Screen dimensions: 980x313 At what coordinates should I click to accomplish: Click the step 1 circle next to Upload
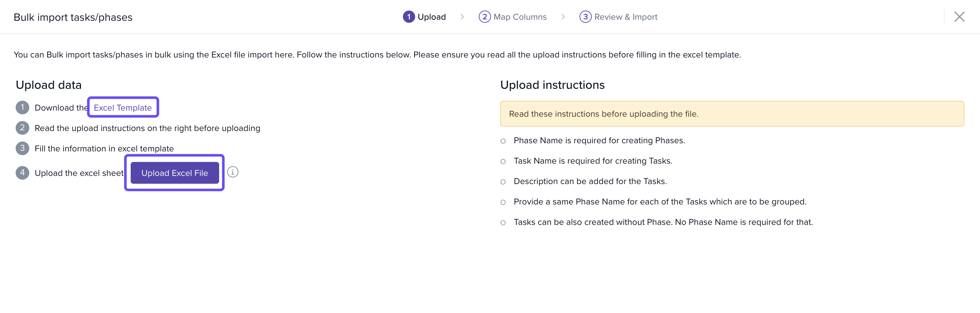(409, 17)
